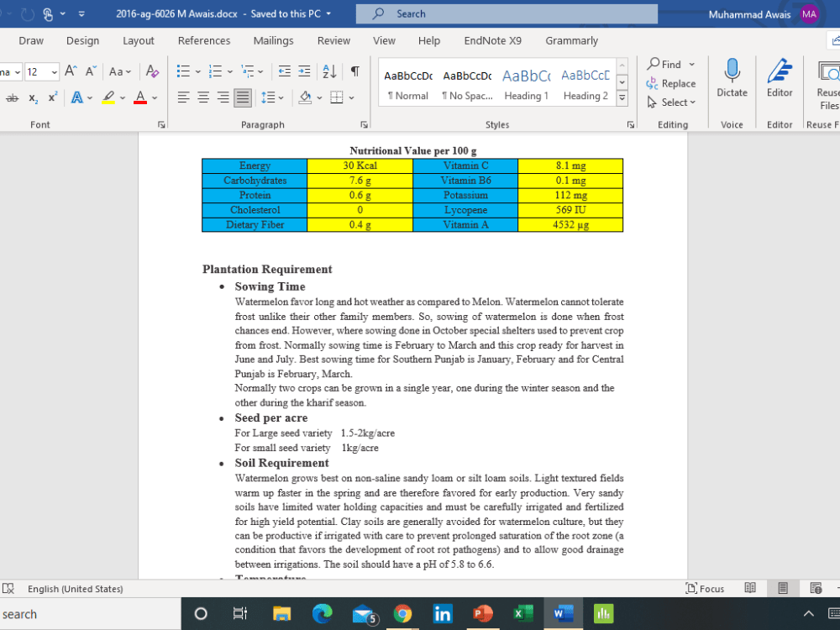Screen dimensions: 840x630
Task: Click the Increase Indent icon
Action: tap(304, 71)
